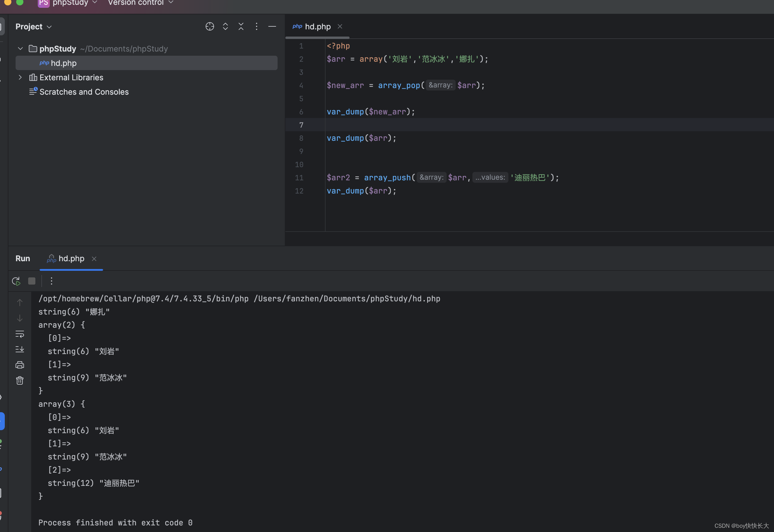This screenshot has width=774, height=532.
Task: Click array(3) { output line
Action: click(x=62, y=404)
